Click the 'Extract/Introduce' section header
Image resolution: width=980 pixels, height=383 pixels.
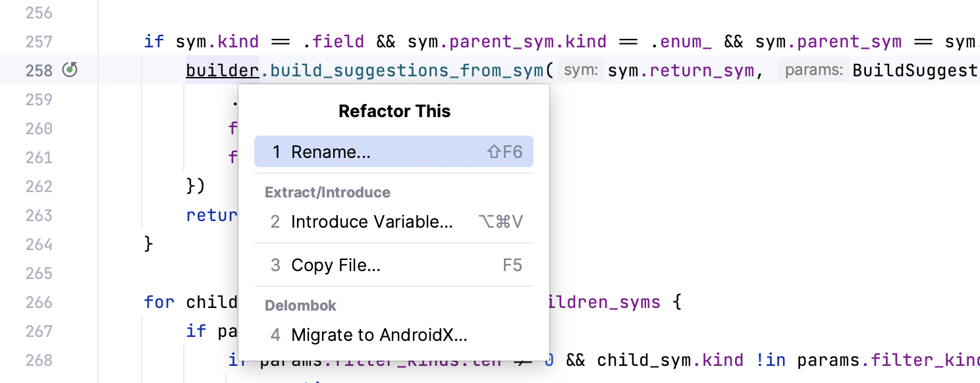coord(327,192)
